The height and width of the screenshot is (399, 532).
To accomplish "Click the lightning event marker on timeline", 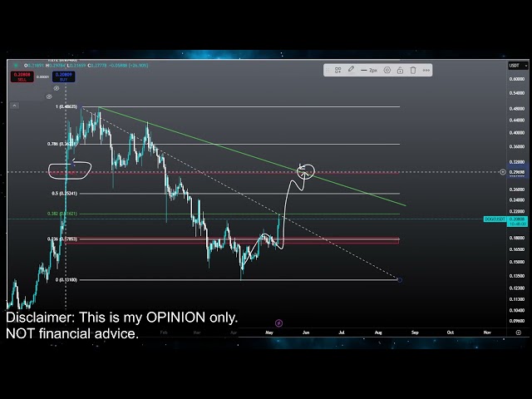I will click(278, 322).
